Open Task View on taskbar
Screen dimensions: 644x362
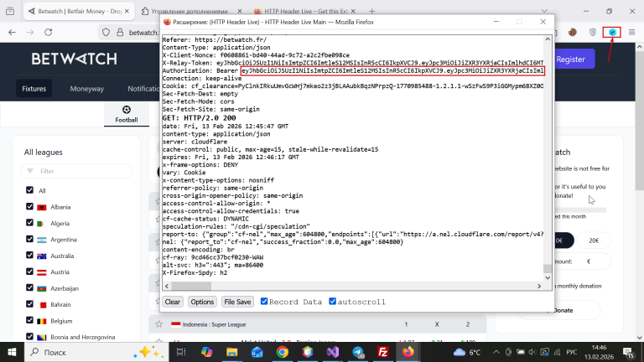(181, 352)
